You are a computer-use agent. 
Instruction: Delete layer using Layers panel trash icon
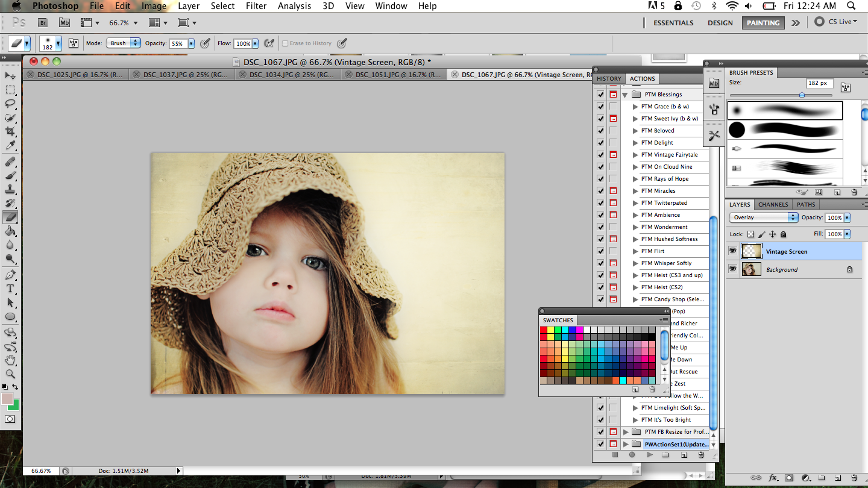(853, 478)
